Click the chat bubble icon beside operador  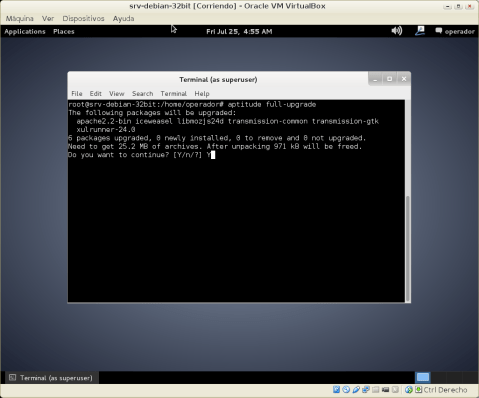tap(439, 31)
